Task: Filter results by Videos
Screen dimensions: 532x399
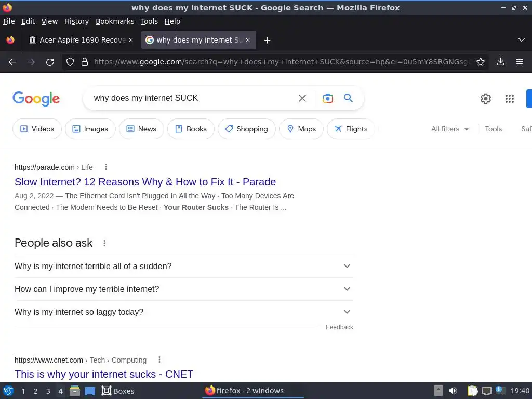Action: click(x=37, y=129)
